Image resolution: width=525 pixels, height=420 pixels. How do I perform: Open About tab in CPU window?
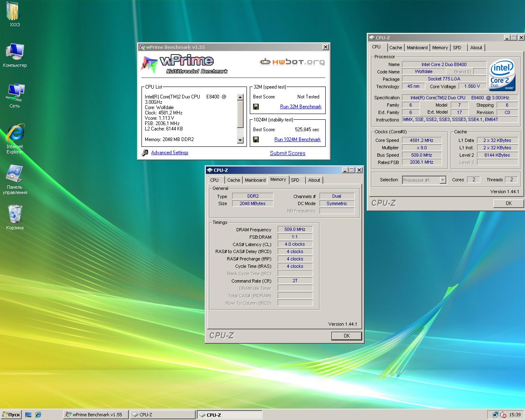pyautogui.click(x=476, y=48)
